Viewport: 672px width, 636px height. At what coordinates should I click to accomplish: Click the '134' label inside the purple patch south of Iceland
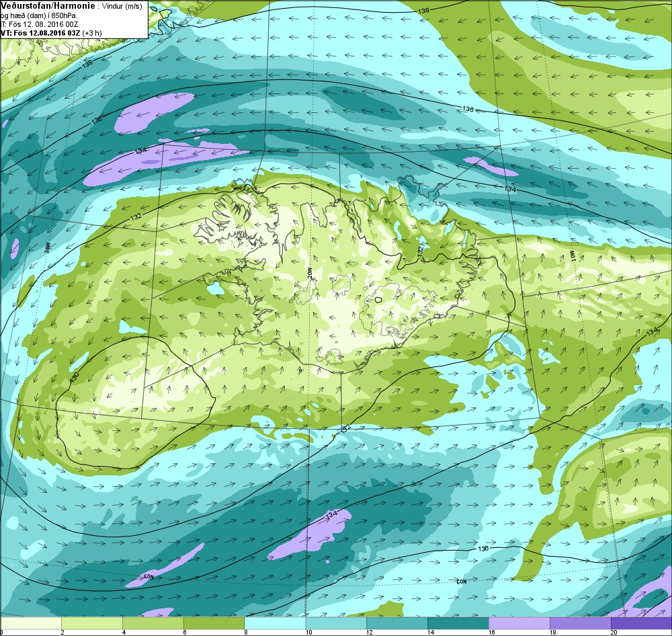click(x=332, y=515)
